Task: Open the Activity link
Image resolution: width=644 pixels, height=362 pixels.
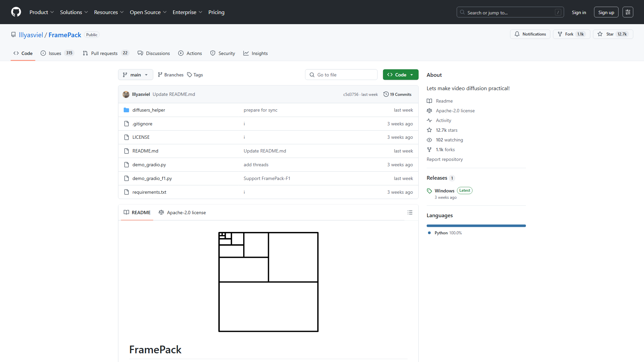Action: [x=439, y=120]
